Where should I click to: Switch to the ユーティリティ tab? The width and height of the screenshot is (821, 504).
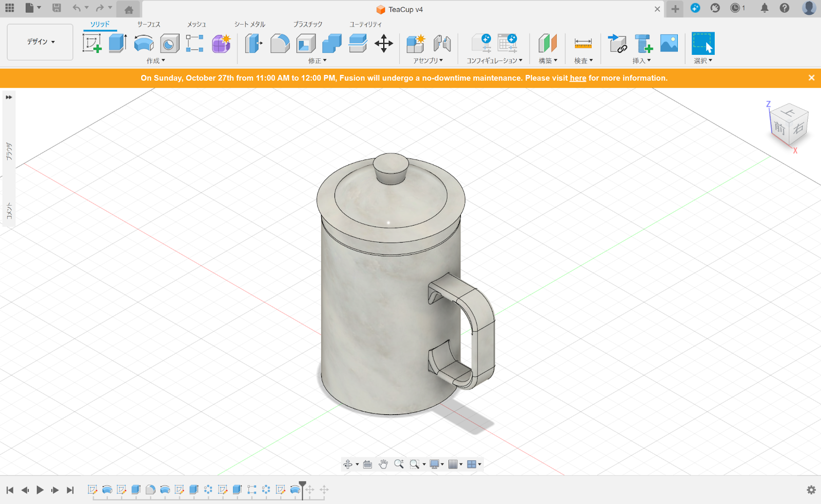(366, 24)
